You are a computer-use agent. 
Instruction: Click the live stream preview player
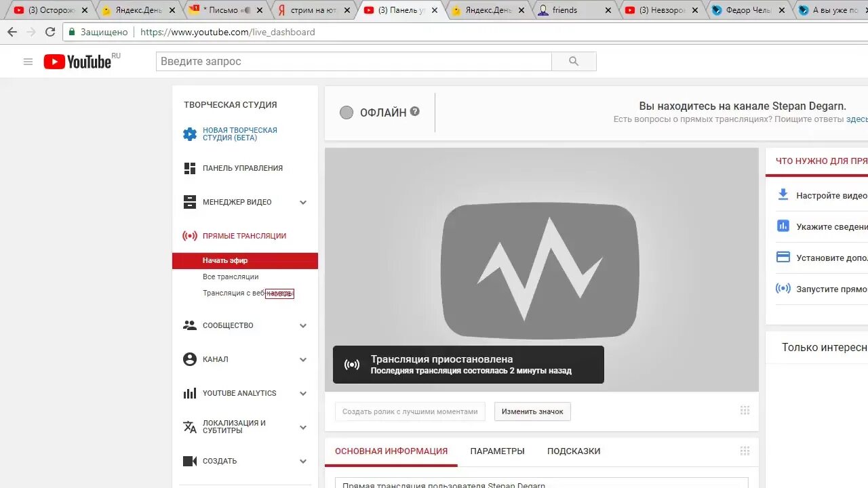point(541,270)
